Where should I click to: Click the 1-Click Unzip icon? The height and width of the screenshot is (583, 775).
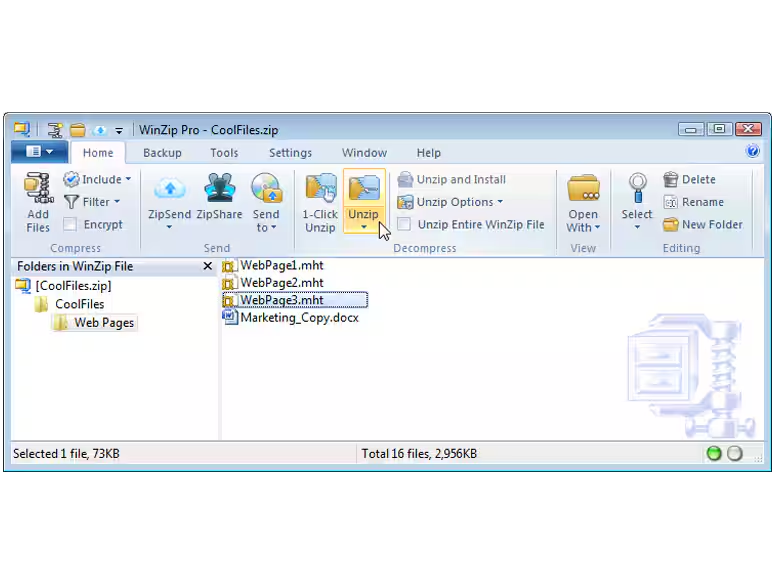click(320, 188)
